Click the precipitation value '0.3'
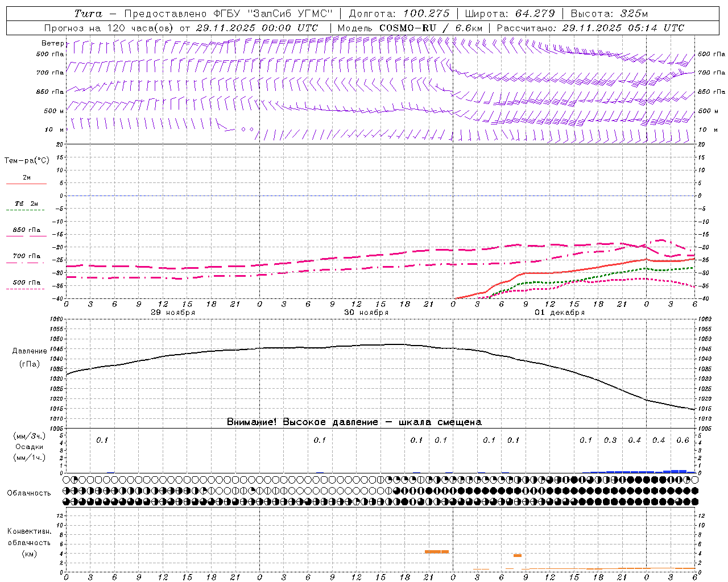The width and height of the screenshot is (728, 582). (x=610, y=440)
